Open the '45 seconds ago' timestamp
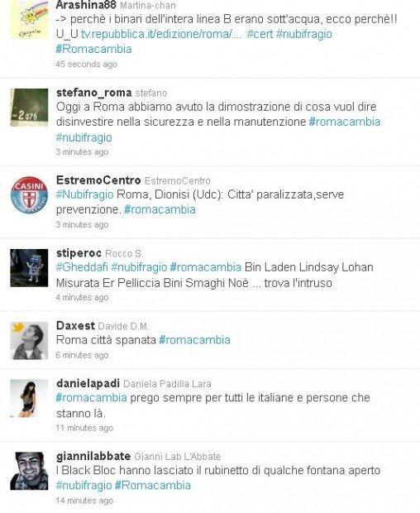The height and width of the screenshot is (513, 420). [x=86, y=65]
